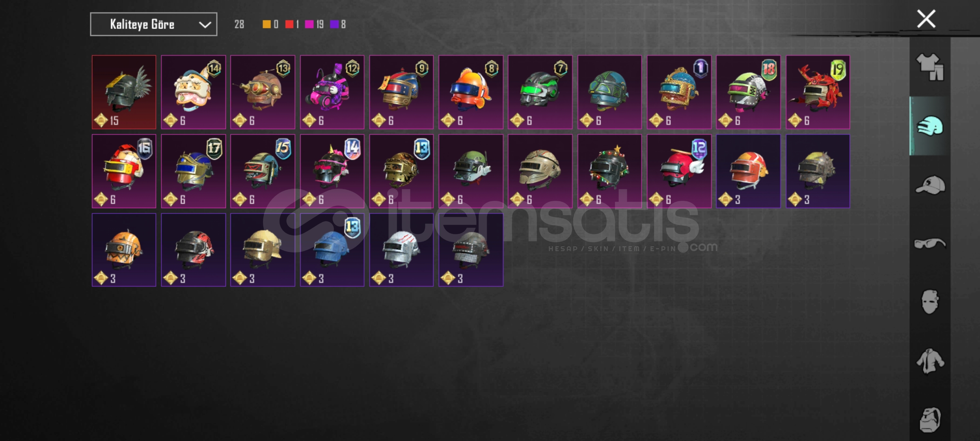Expand sort options with chevron arrow

(205, 25)
